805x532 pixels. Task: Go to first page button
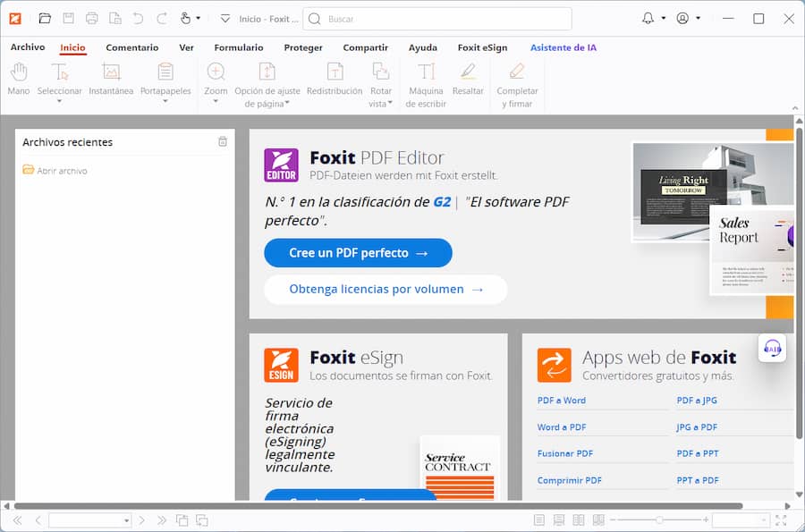[x=18, y=520]
